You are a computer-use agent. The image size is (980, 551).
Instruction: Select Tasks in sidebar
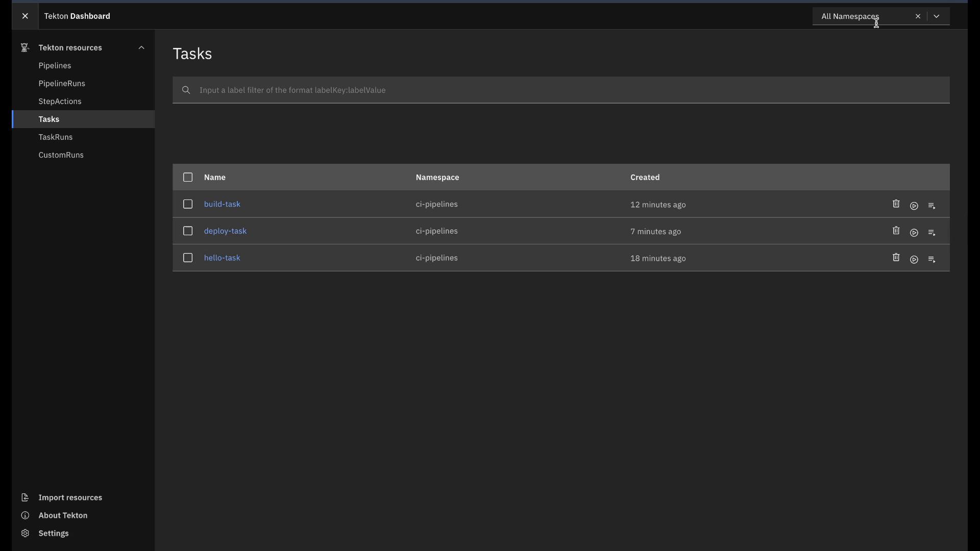click(84, 119)
